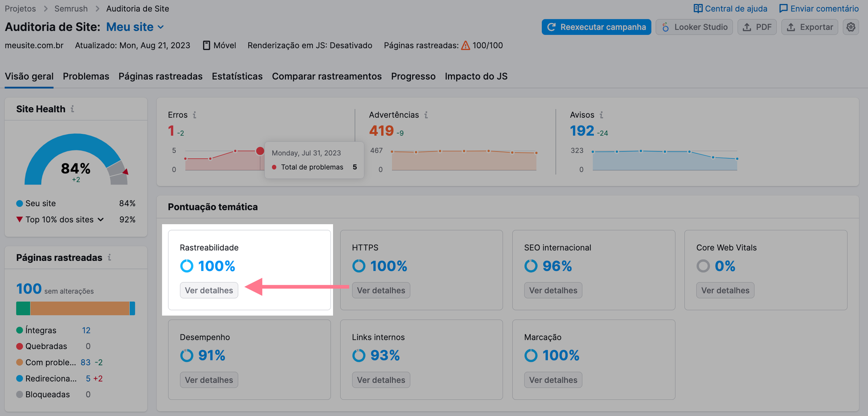Click the Páginas rastreadas panel info icon

pyautogui.click(x=110, y=257)
